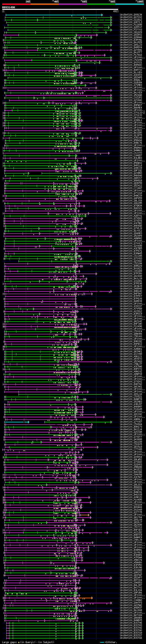Screen dimensions: 146x644
Task: Click the UniRef100_Q62HK1 entry
Action: coord(131,352)
